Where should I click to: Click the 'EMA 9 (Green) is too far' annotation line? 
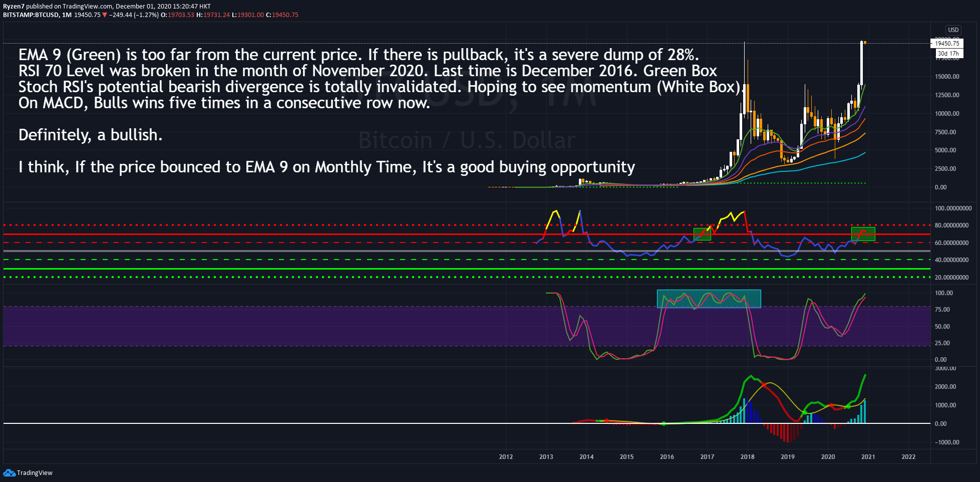point(359,55)
